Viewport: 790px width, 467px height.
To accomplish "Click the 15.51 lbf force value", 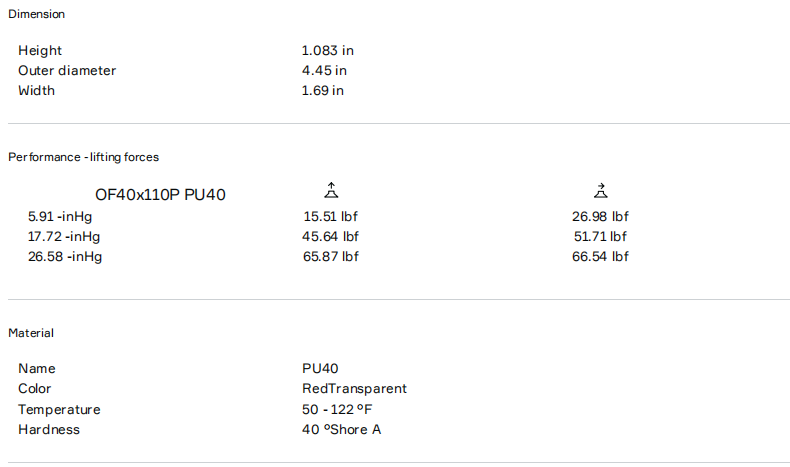I will 330,216.
